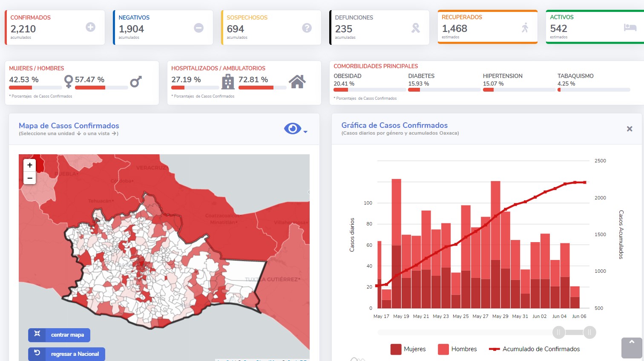Zoom in on the map
644x361 pixels.
[30, 165]
